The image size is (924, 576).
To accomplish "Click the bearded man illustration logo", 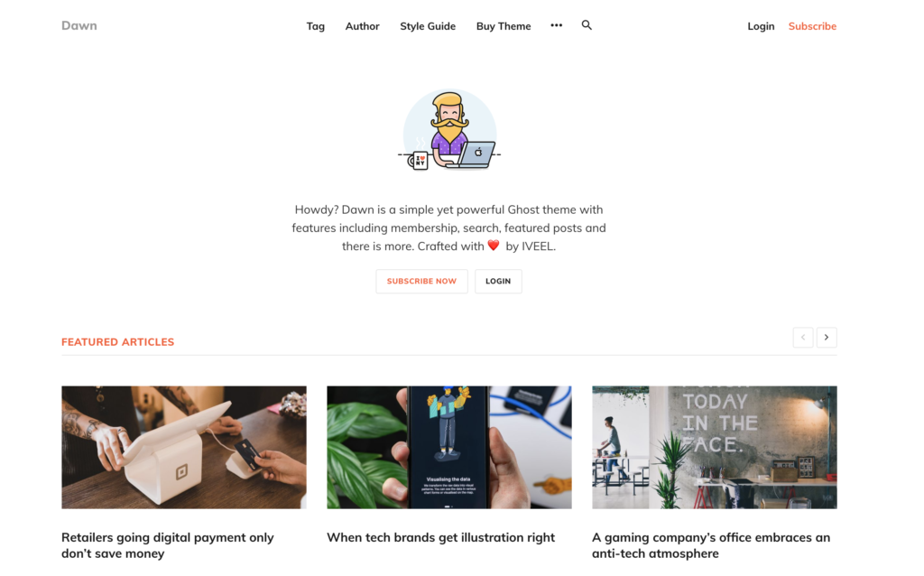I will (x=449, y=130).
